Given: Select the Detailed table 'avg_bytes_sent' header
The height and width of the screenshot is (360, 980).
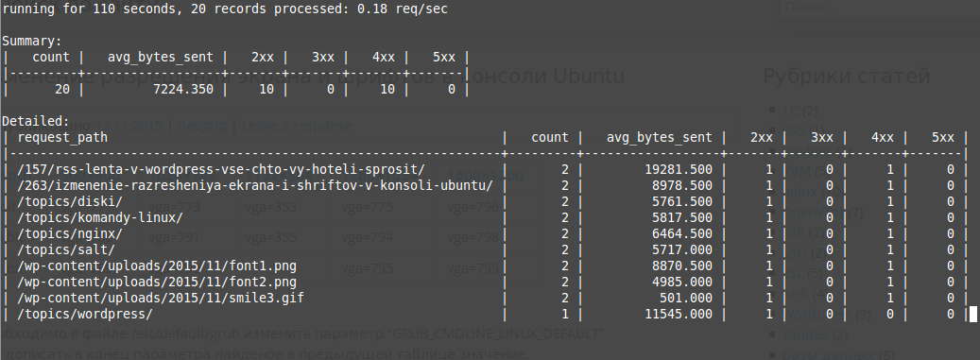Looking at the screenshot, I should pos(660,138).
